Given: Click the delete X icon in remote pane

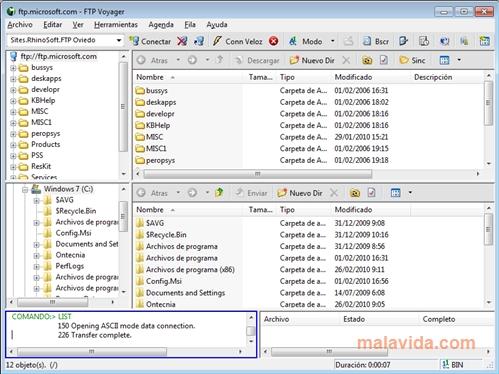Looking at the screenshot, I should tap(346, 60).
